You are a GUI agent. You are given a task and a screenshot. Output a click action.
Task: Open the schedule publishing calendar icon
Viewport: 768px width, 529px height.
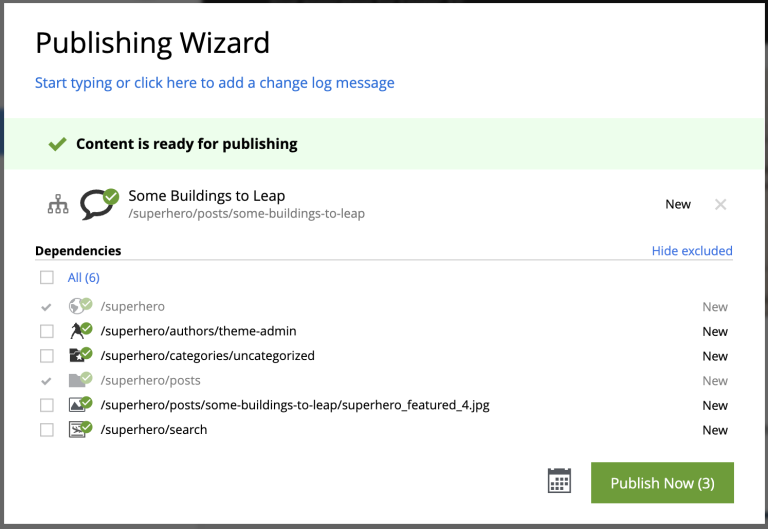560,481
